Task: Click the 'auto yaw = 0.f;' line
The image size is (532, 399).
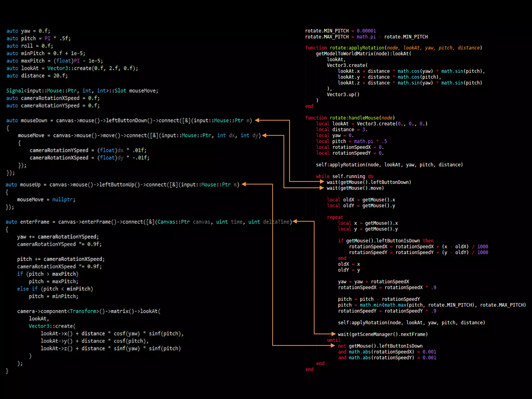Action: coord(28,31)
